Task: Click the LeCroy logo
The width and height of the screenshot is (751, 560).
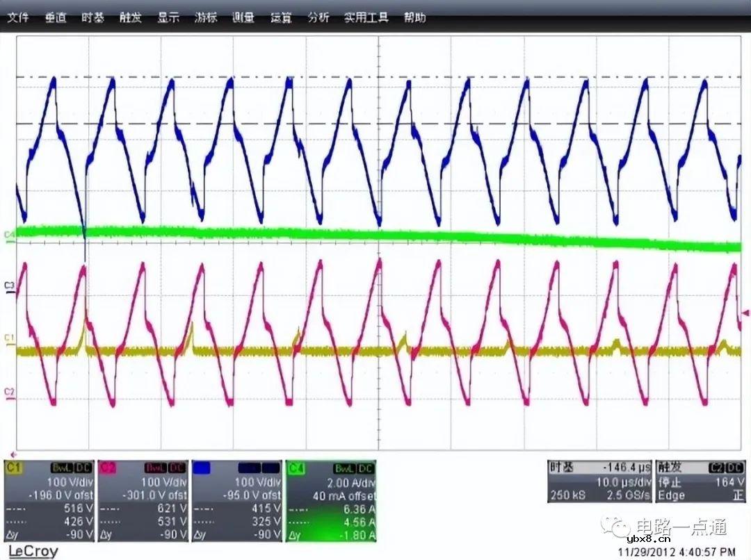Action: click(33, 552)
